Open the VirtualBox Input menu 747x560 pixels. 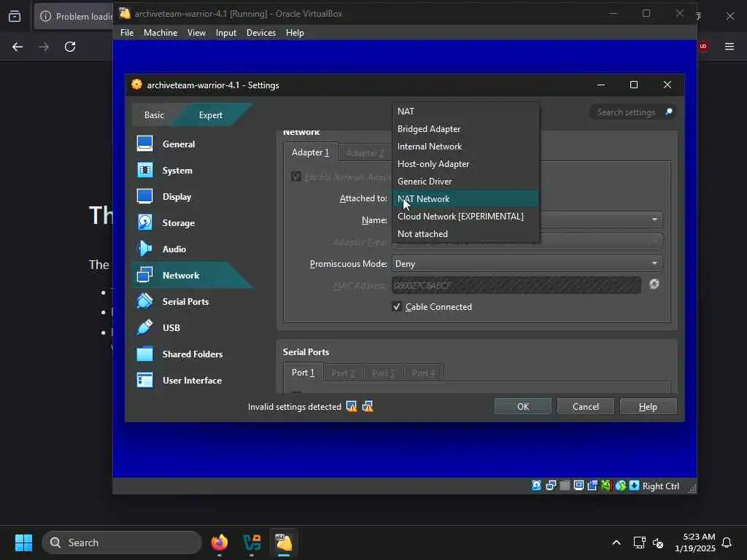click(226, 32)
